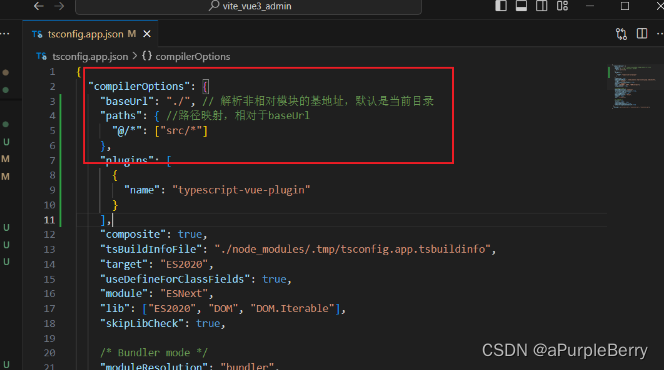
Task: Click the minimap code overview
Action: (x=633, y=87)
